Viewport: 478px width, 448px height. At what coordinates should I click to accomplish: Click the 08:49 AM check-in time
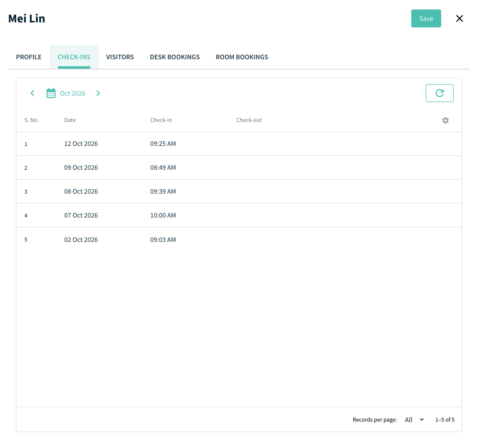(163, 168)
